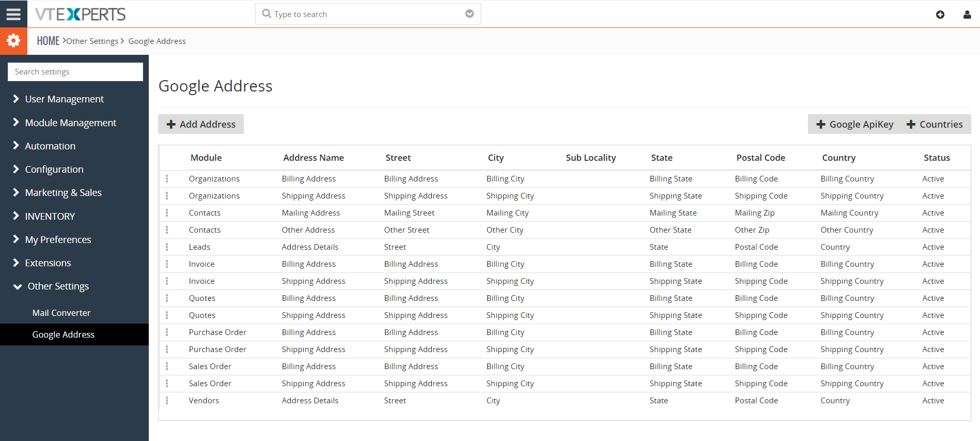Select Google Address menu item
980x441 pixels.
click(74, 334)
